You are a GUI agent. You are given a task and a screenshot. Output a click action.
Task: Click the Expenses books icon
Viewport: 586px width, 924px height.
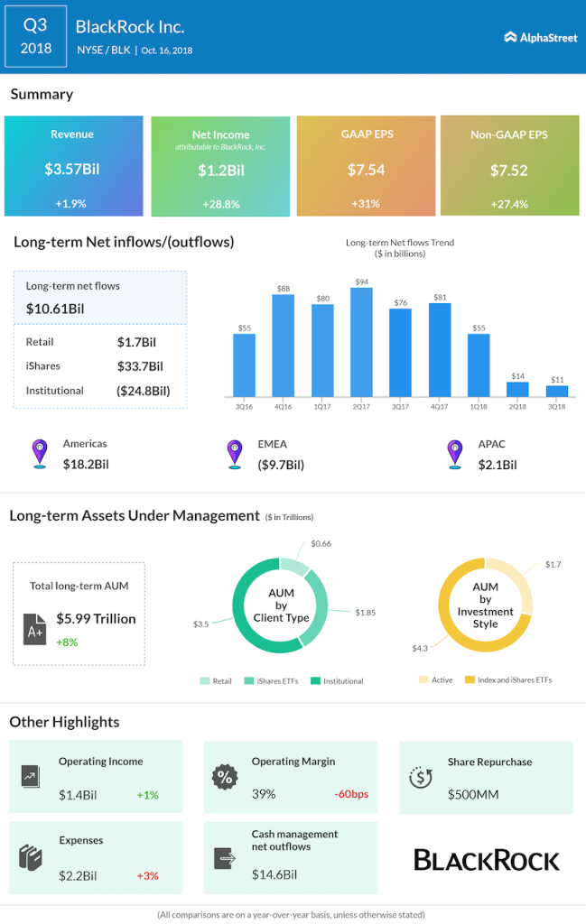[x=30, y=857]
